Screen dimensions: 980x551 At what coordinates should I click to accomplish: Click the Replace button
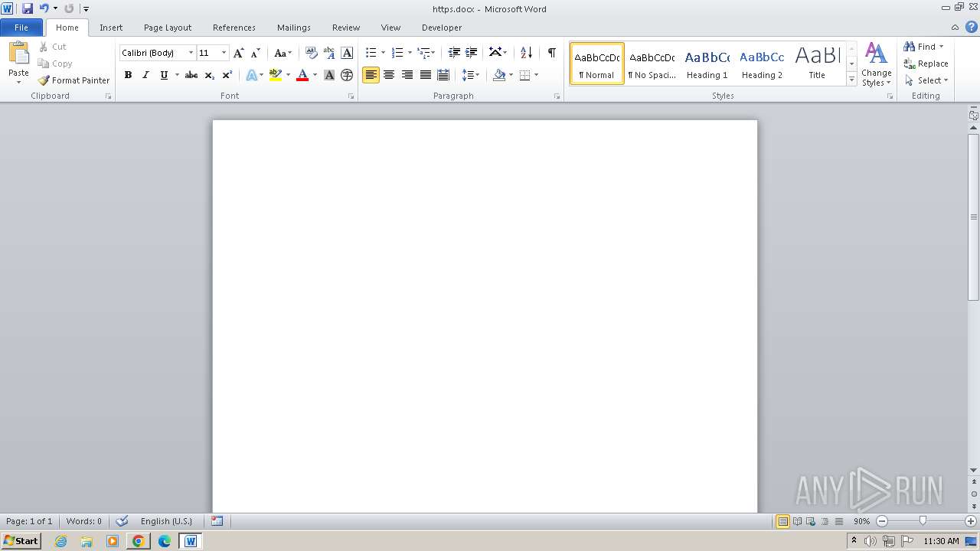[926, 64]
